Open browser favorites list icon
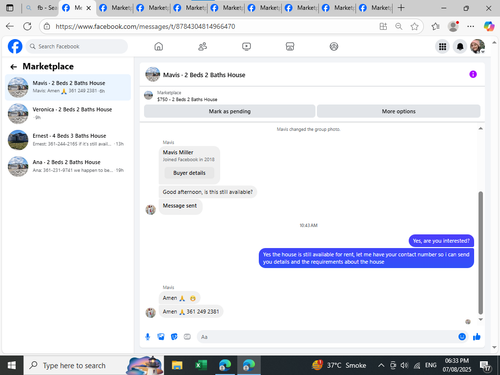 click(x=435, y=26)
